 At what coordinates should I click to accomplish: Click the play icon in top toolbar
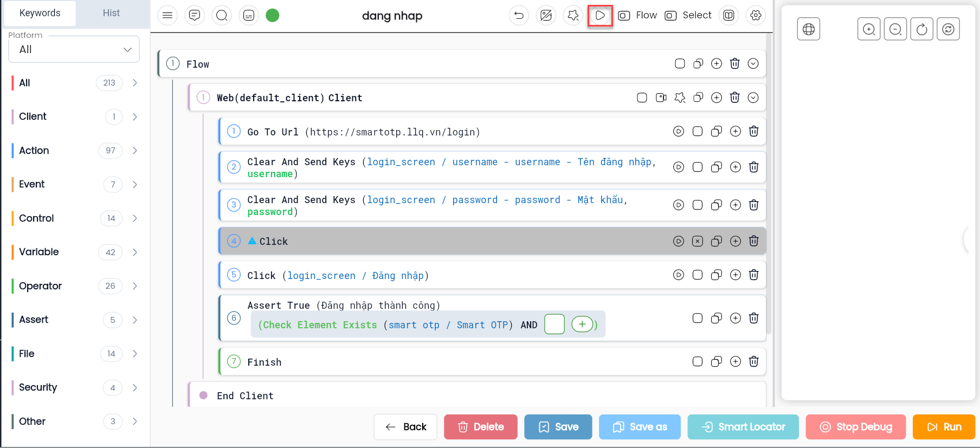click(x=600, y=15)
